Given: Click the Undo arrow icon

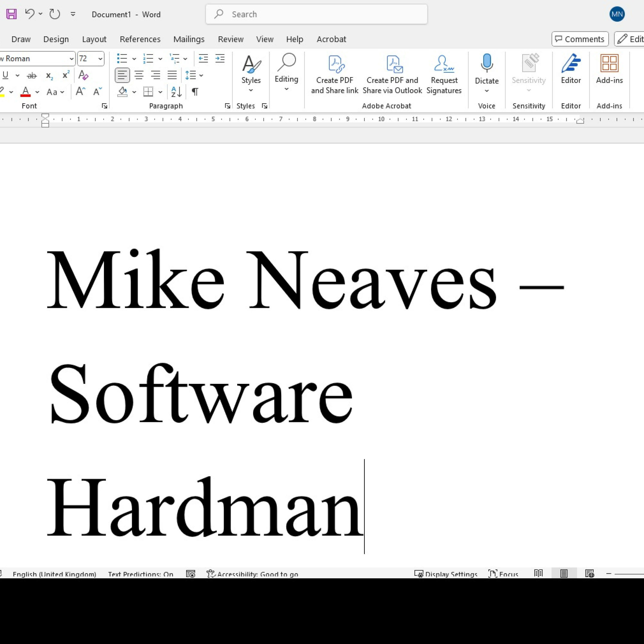Looking at the screenshot, I should (x=30, y=14).
